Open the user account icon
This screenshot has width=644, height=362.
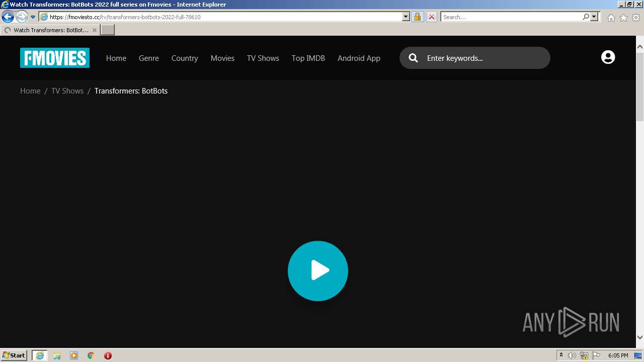point(608,57)
